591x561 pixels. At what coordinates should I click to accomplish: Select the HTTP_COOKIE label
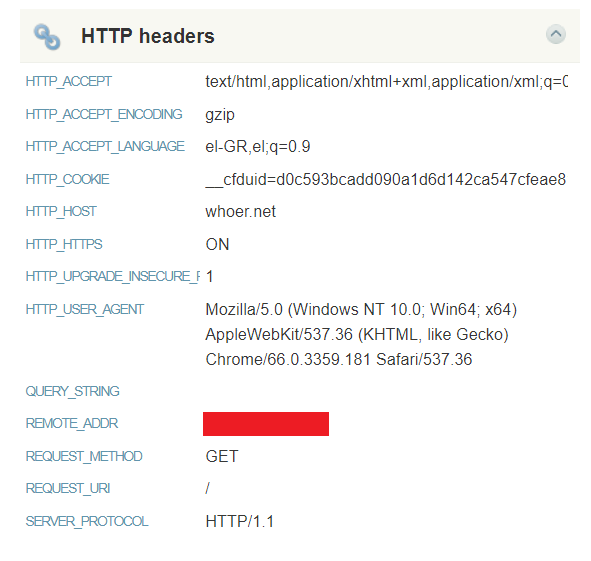pyautogui.click(x=67, y=179)
